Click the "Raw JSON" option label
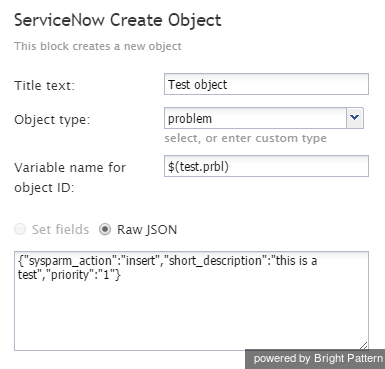The height and width of the screenshot is (369, 385). click(x=147, y=230)
